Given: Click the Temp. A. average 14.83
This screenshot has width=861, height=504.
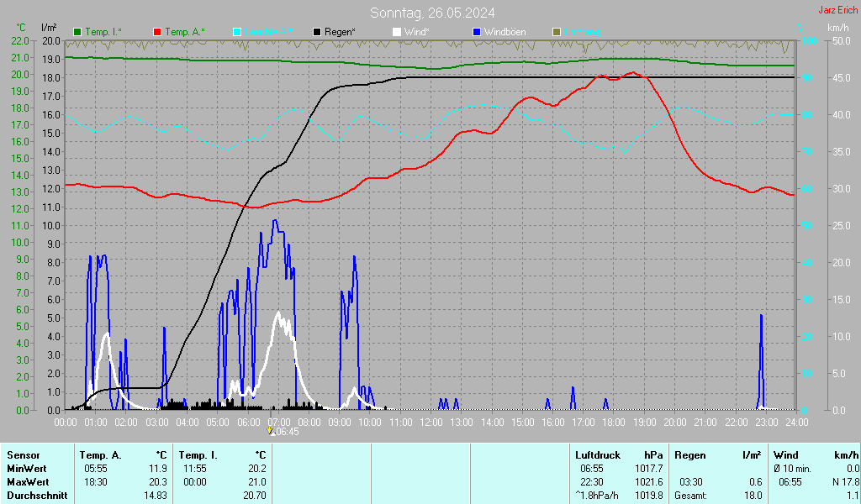Looking at the screenshot, I should 156,496.
